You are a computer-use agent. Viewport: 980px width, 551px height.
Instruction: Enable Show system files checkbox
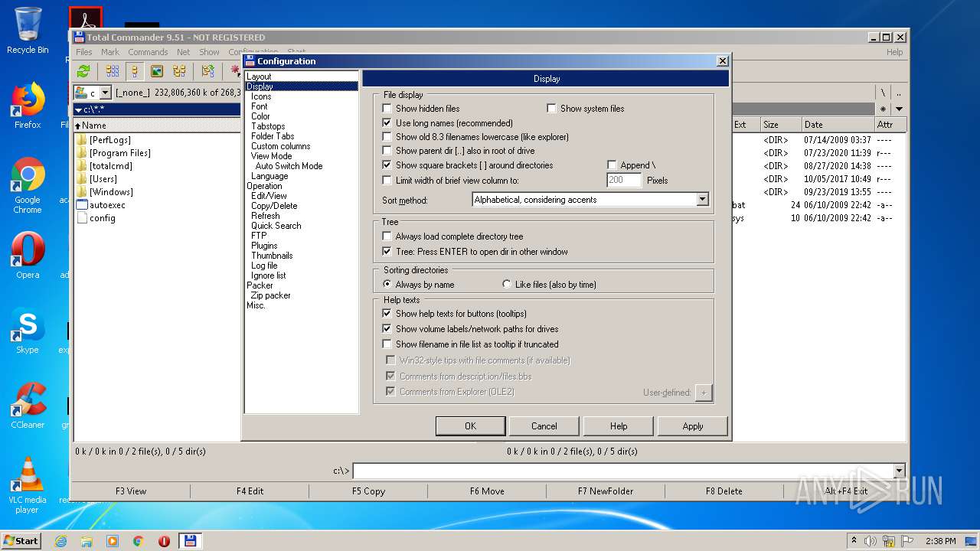(551, 109)
